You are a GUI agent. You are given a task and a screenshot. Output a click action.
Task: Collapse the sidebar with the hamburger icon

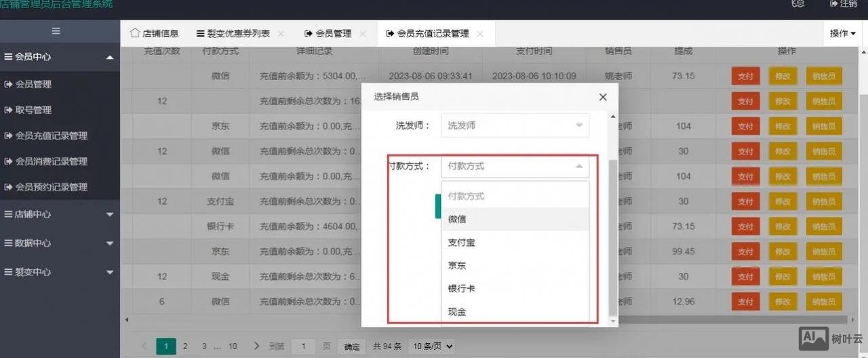tap(56, 31)
